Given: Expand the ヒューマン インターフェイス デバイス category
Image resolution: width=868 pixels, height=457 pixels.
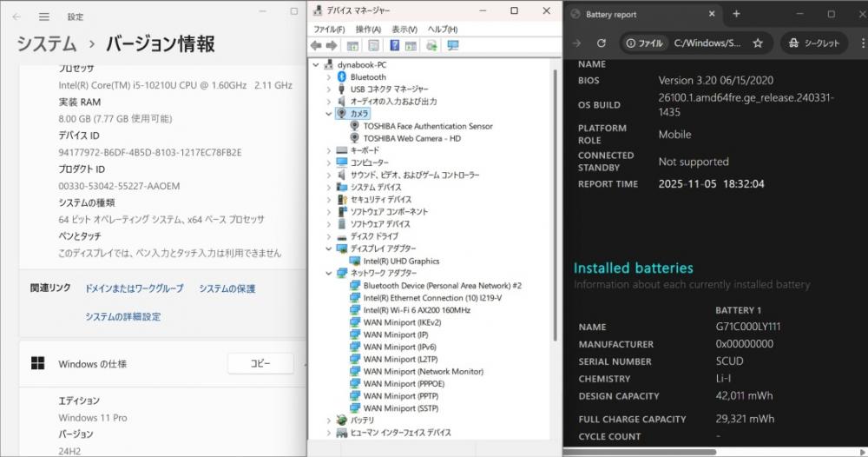Looking at the screenshot, I should click(x=328, y=433).
